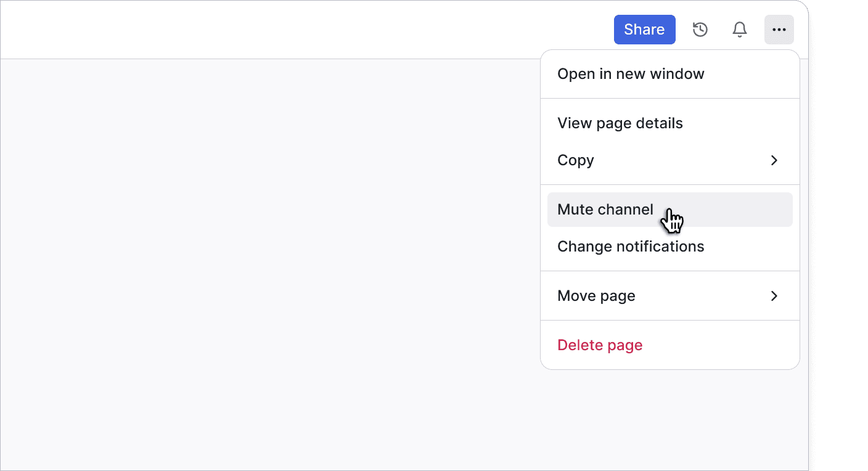The height and width of the screenshot is (471, 868).
Task: Open the Copy options list
Action: (575, 160)
